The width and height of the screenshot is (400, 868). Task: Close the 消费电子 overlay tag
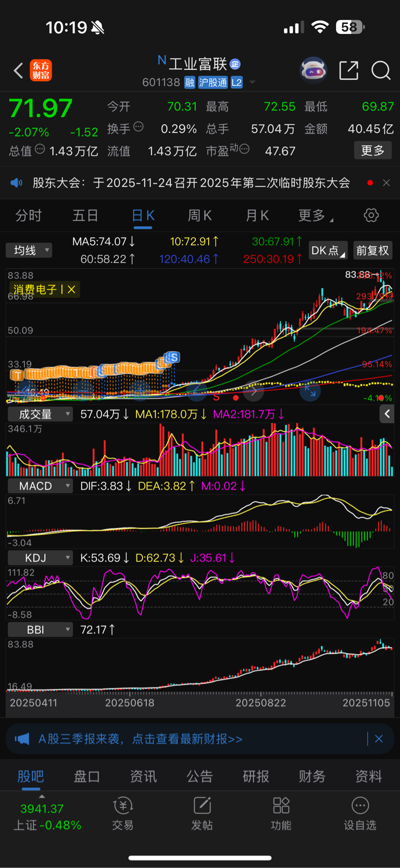tap(71, 289)
